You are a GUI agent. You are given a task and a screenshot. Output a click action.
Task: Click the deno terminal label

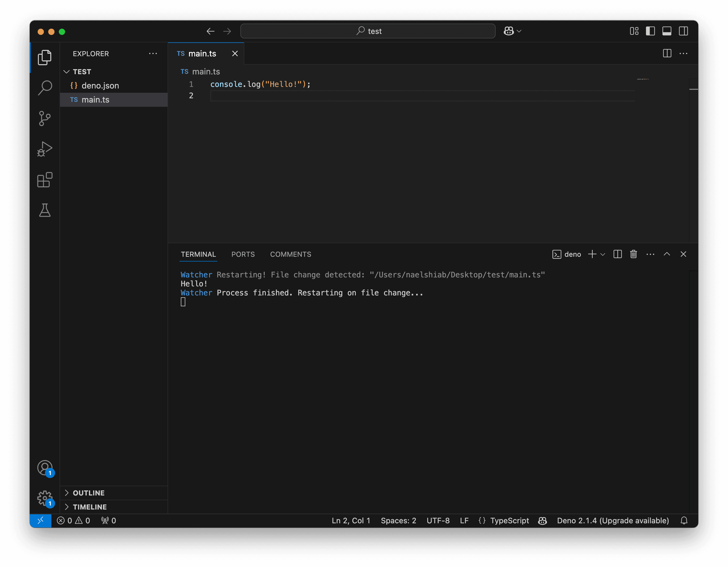pos(566,254)
